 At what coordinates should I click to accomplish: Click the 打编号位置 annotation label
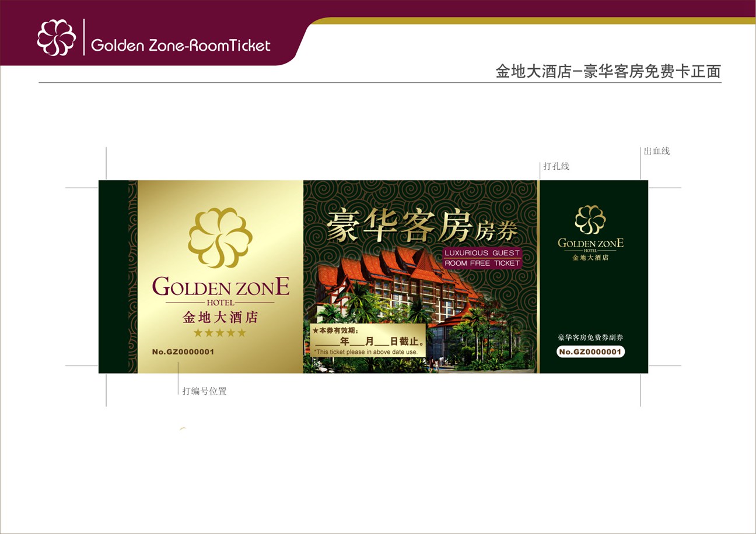click(x=204, y=391)
